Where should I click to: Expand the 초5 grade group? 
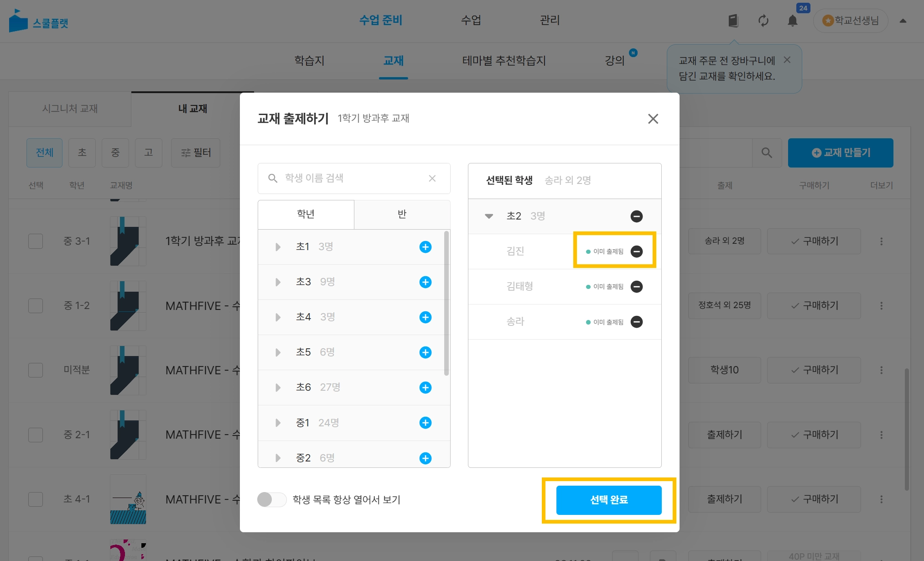click(278, 352)
